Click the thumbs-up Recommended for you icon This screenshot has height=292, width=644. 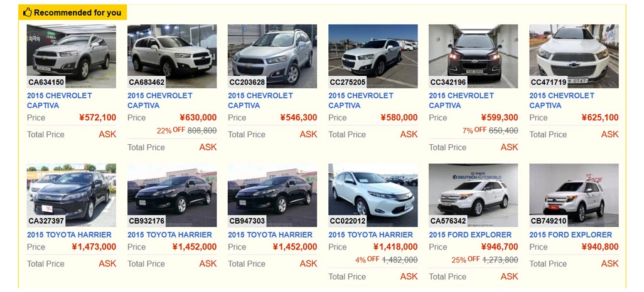28,13
